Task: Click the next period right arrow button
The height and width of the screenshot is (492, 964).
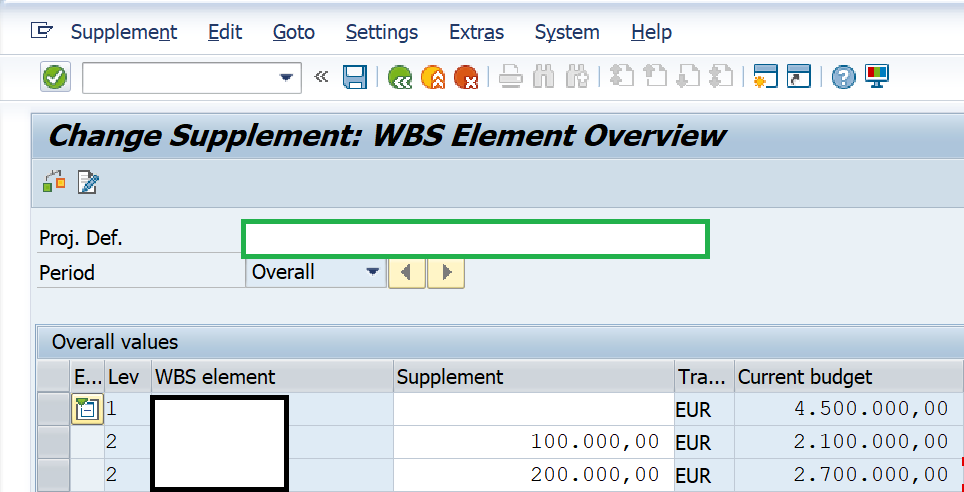Action: [x=446, y=272]
